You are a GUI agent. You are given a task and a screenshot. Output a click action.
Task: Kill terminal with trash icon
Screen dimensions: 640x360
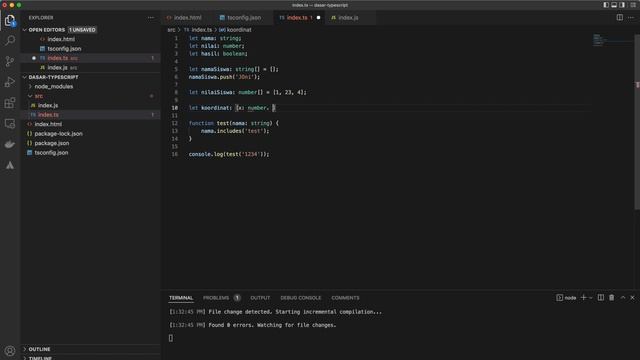click(611, 298)
